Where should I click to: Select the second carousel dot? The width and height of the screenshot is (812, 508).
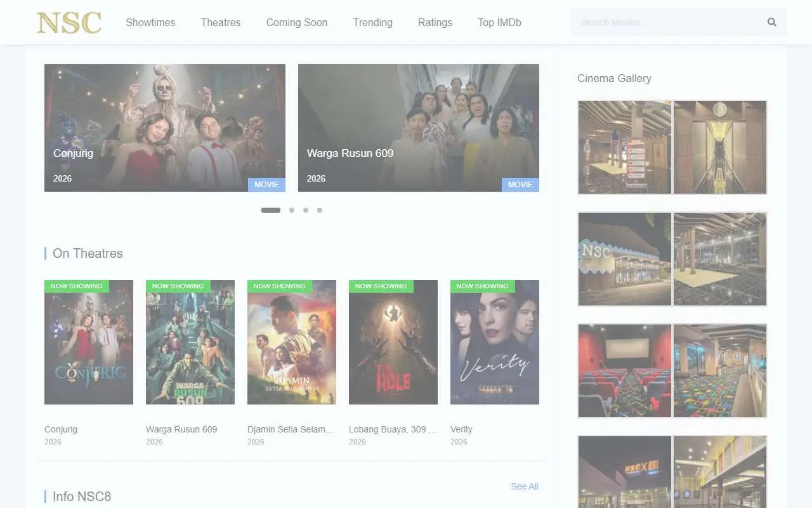tap(292, 210)
